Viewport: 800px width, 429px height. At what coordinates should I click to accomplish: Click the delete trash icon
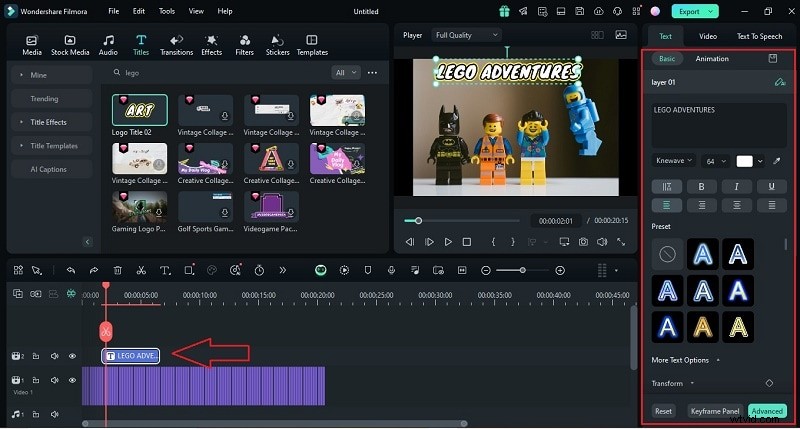pyautogui.click(x=117, y=270)
